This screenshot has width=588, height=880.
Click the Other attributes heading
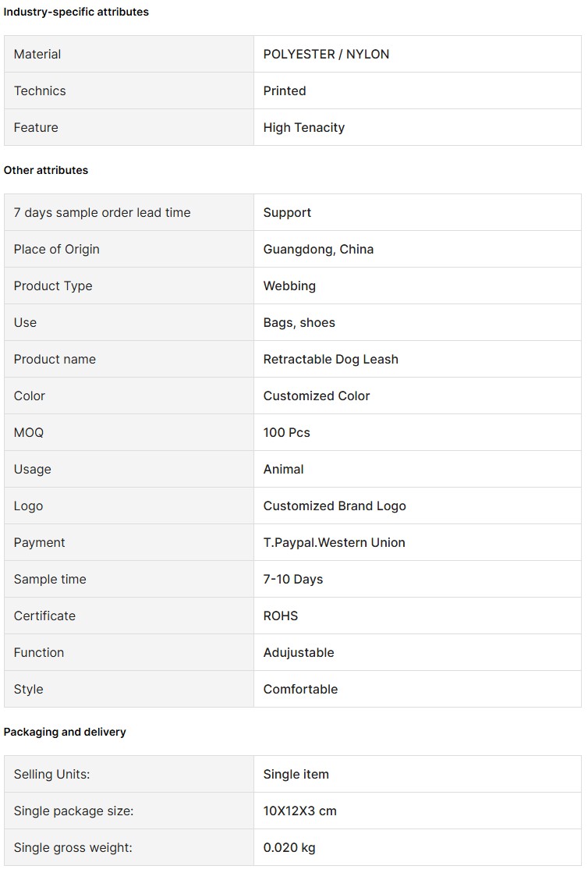pyautogui.click(x=46, y=170)
